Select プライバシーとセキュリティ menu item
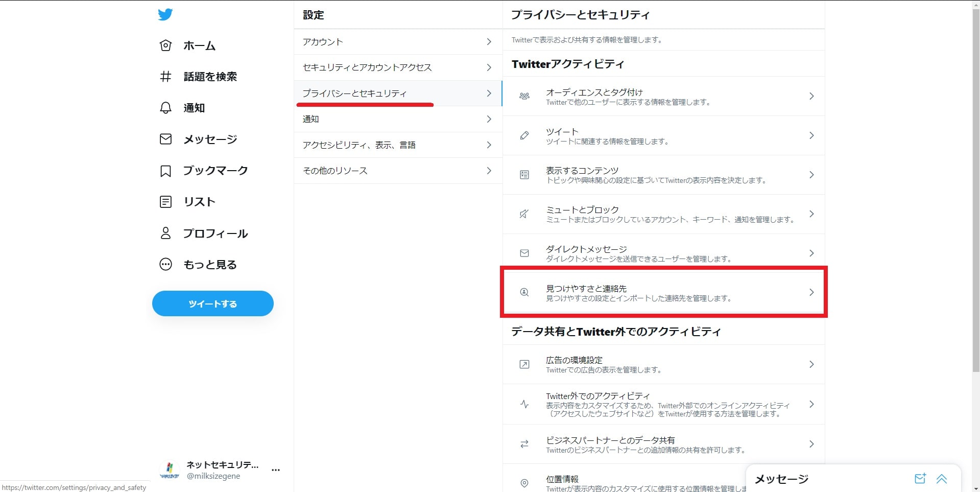The width and height of the screenshot is (980, 492). [398, 93]
